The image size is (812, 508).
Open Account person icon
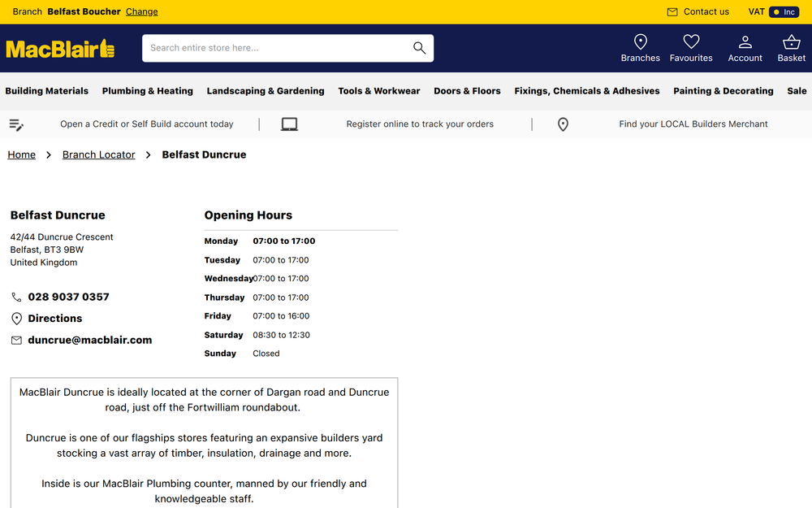[x=745, y=42]
